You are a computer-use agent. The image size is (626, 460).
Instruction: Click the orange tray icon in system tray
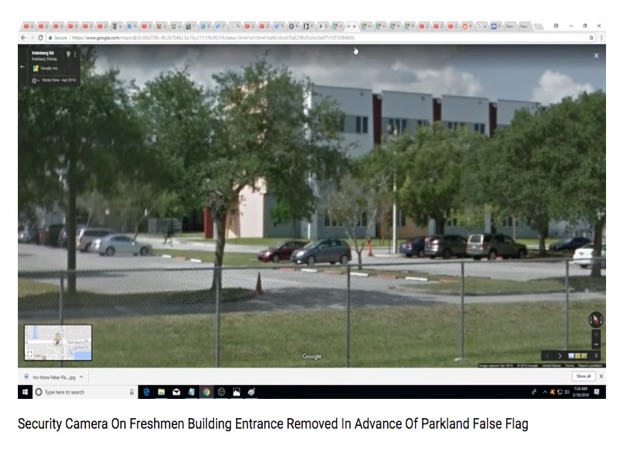tap(552, 392)
